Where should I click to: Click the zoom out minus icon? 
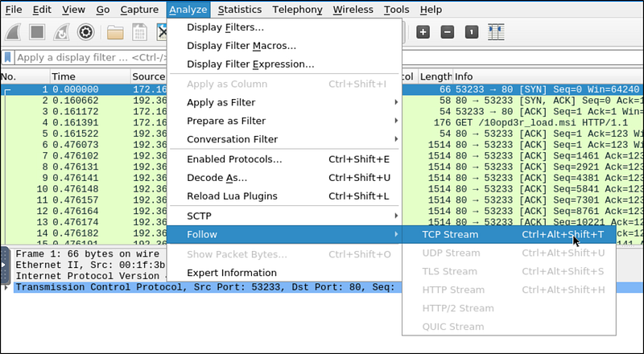coord(448,32)
